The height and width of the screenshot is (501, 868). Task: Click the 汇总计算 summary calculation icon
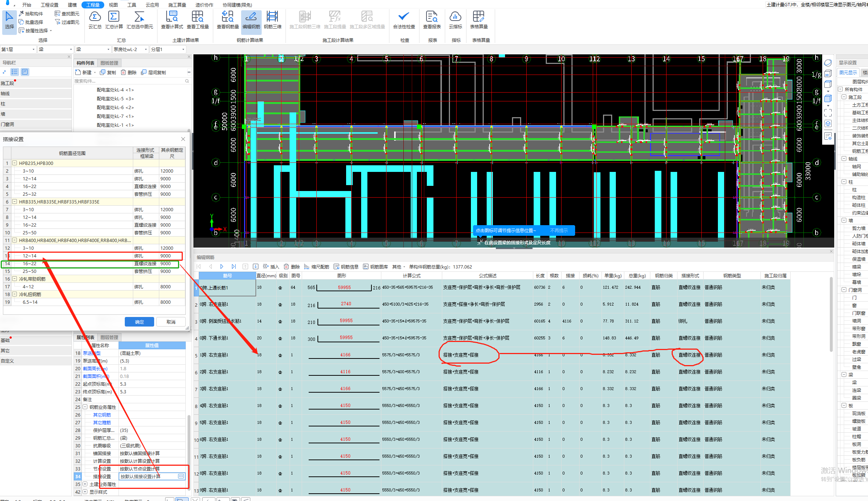tap(114, 20)
